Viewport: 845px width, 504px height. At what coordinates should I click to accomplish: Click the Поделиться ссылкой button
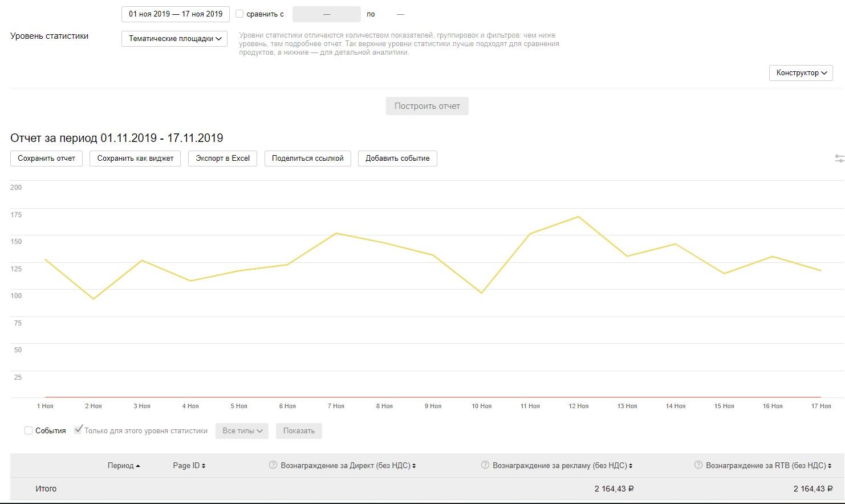click(307, 158)
